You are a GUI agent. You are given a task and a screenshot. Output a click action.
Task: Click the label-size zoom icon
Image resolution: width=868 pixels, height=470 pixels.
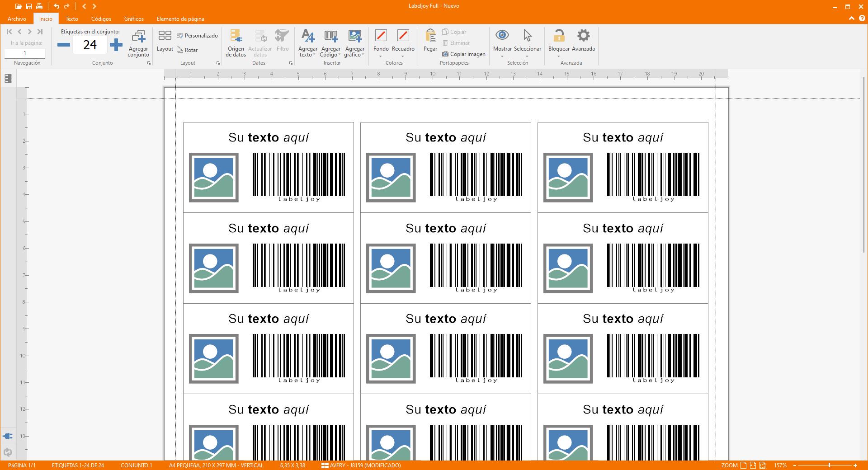[763, 465]
